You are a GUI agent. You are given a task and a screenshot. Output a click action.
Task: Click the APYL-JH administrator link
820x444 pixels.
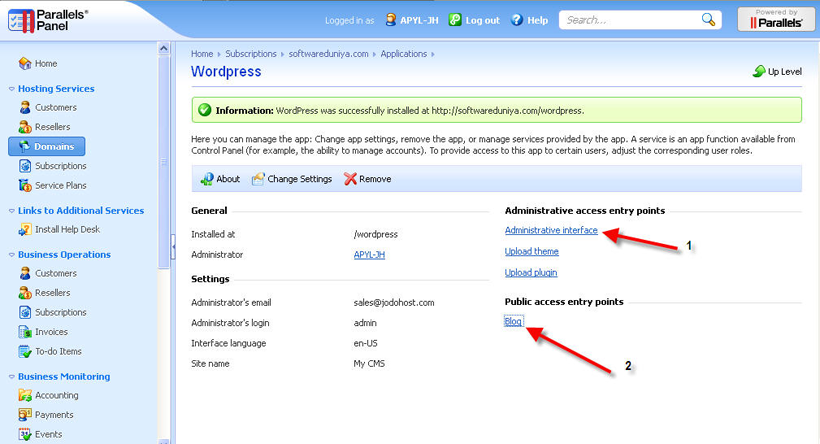coord(369,255)
